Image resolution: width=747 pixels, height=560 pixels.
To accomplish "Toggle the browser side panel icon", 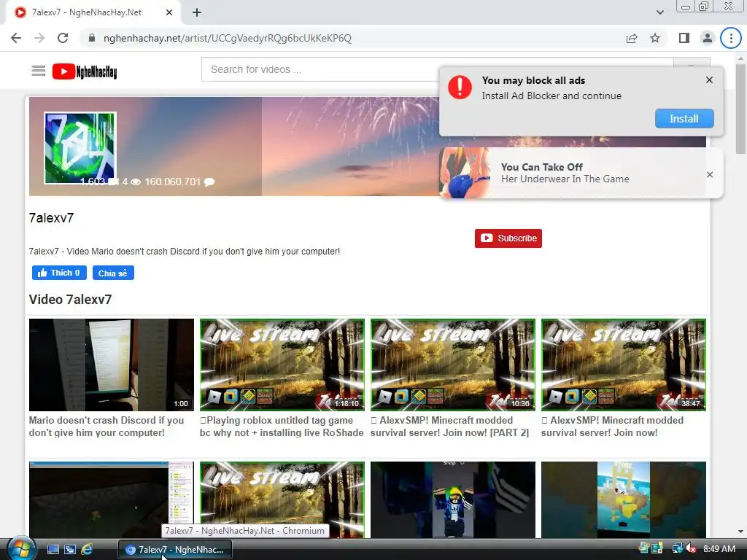I will [684, 38].
